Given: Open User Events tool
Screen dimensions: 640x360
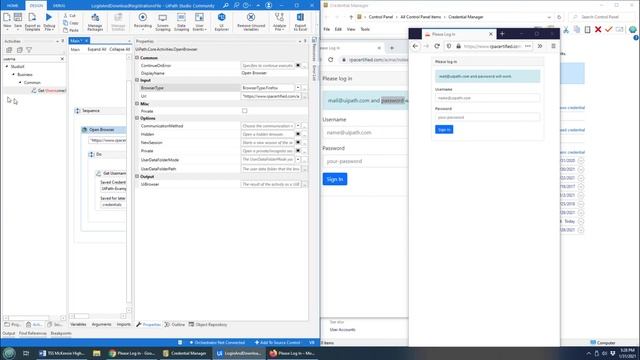Looking at the screenshot, I should [x=199, y=22].
